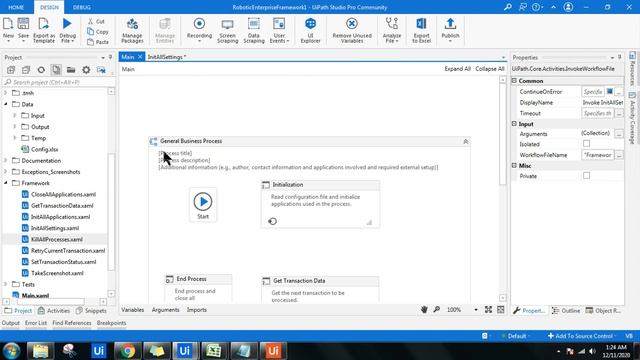Collapse the Framework folder

[x=6, y=183]
